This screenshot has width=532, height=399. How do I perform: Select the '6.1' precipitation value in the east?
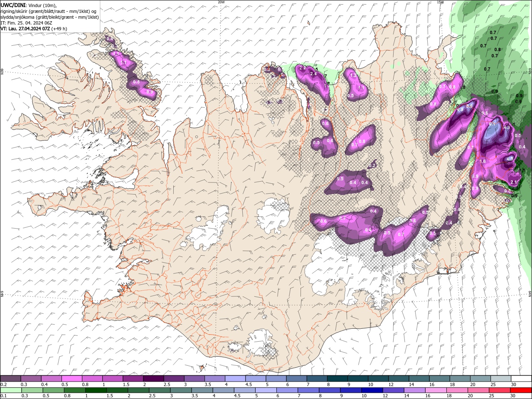coord(493,124)
